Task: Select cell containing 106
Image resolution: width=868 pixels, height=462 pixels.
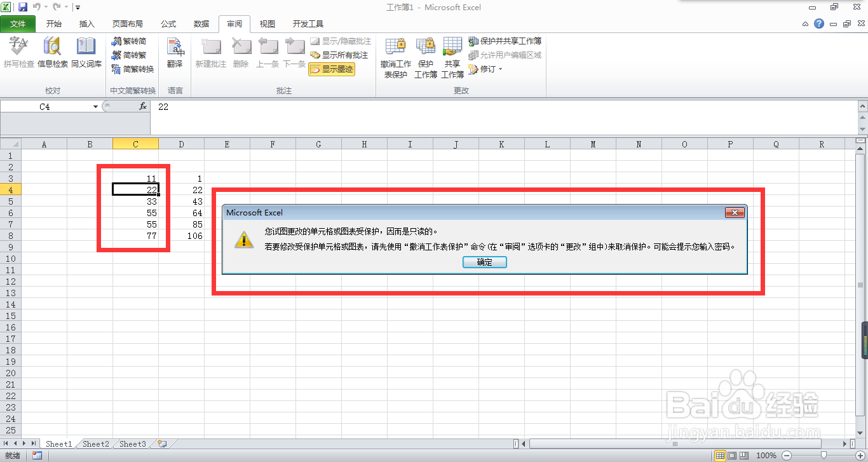Action: [x=182, y=236]
